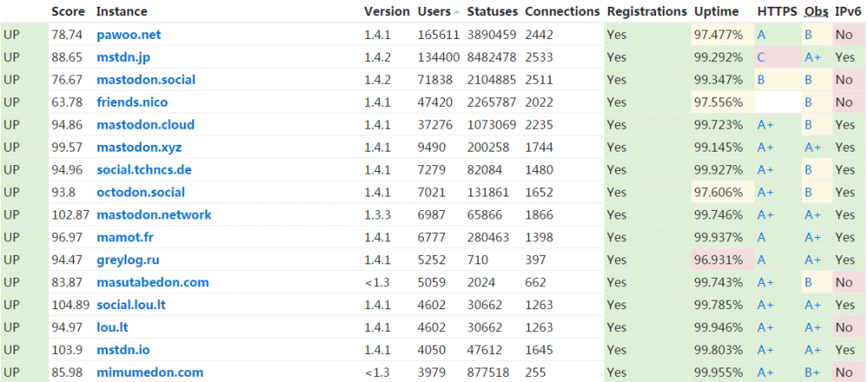Sort table by Version column header
This screenshot has width=868, height=382.
[x=387, y=11]
